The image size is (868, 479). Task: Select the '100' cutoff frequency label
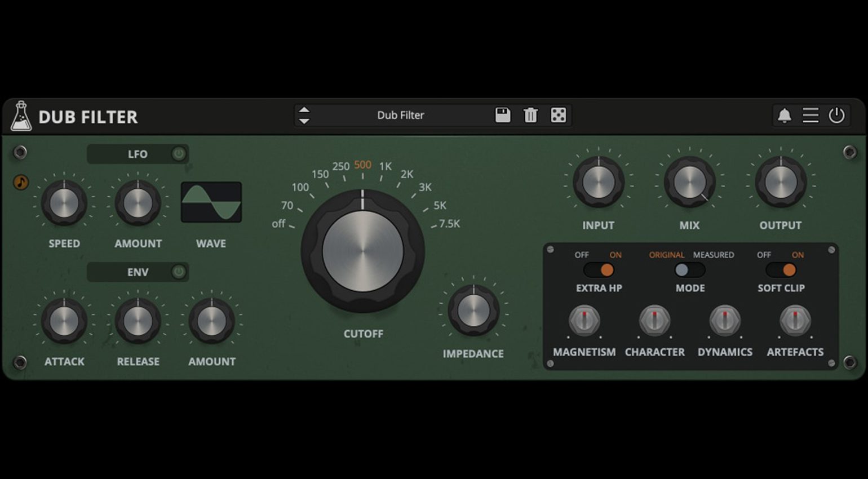coord(300,187)
